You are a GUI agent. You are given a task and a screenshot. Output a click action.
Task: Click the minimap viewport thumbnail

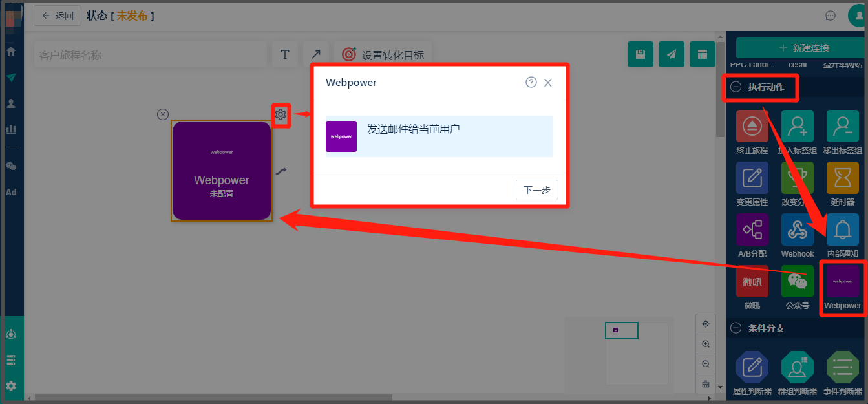[622, 330]
